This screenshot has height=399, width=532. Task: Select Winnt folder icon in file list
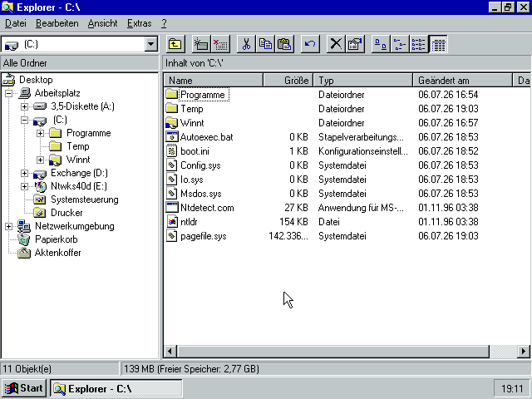coord(172,123)
